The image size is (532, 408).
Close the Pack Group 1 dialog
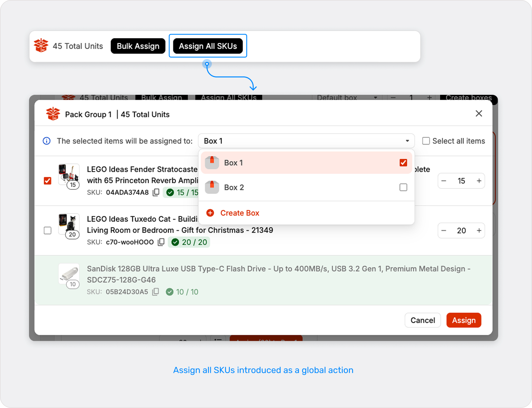(x=479, y=114)
